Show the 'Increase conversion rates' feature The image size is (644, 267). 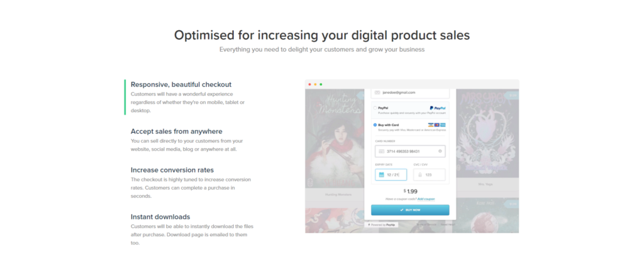pos(172,170)
